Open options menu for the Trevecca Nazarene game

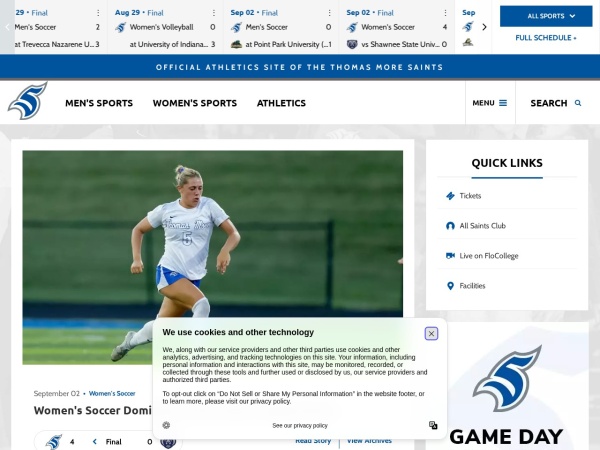click(98, 13)
